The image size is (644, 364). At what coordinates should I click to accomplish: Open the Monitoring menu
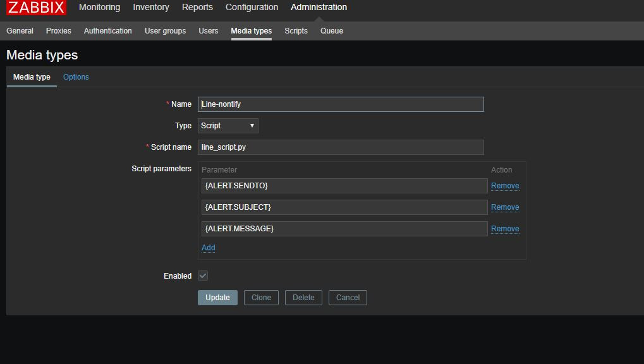click(x=99, y=8)
